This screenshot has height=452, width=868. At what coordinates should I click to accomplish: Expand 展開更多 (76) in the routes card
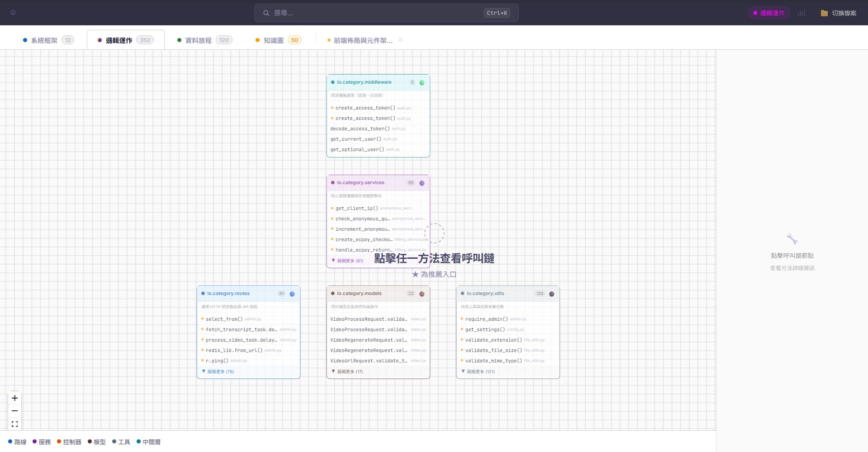click(219, 371)
